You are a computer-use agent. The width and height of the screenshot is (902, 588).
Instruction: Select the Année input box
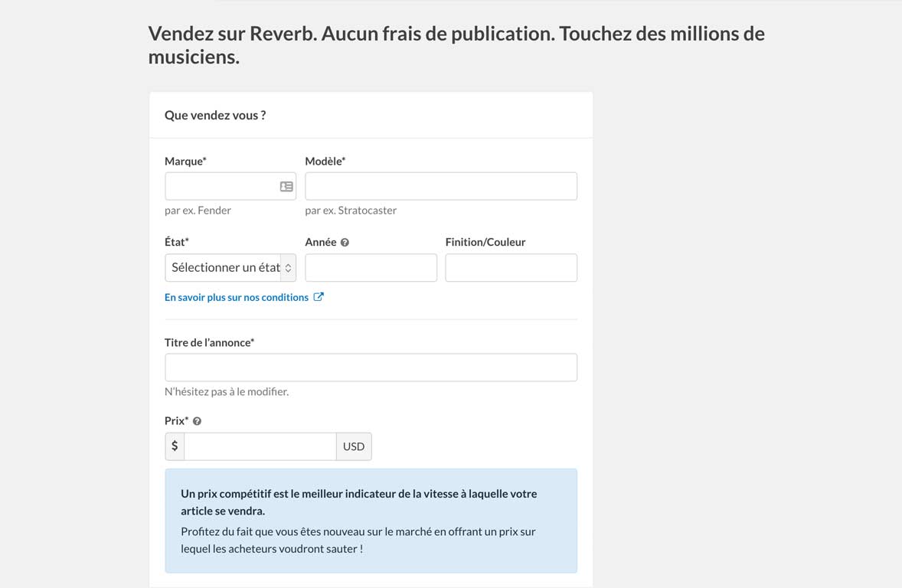coord(371,268)
